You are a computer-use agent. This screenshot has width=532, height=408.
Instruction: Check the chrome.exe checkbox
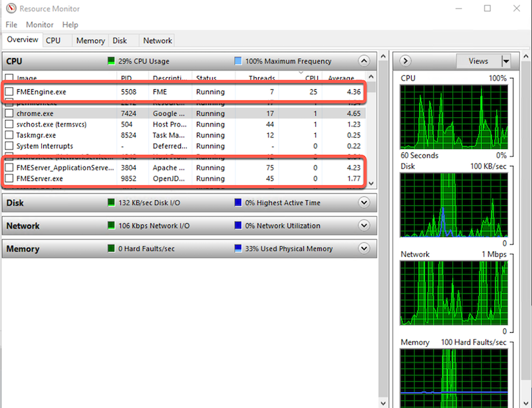(9, 113)
